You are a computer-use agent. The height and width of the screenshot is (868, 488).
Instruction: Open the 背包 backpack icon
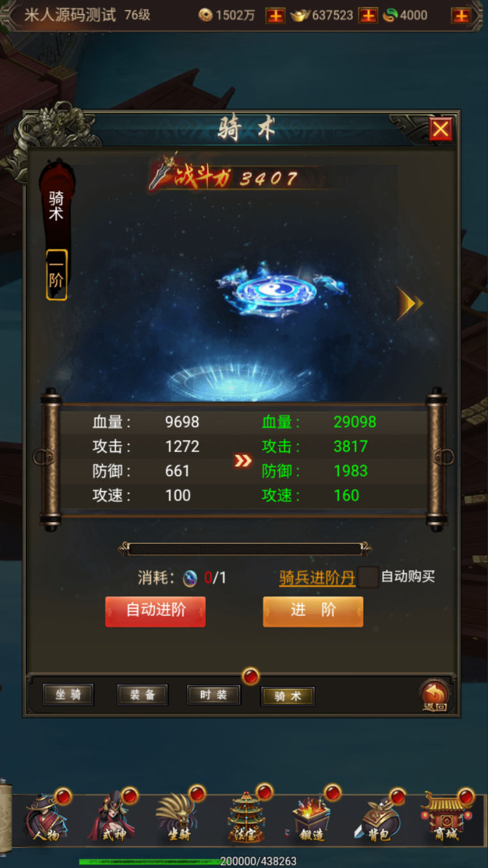(x=380, y=818)
